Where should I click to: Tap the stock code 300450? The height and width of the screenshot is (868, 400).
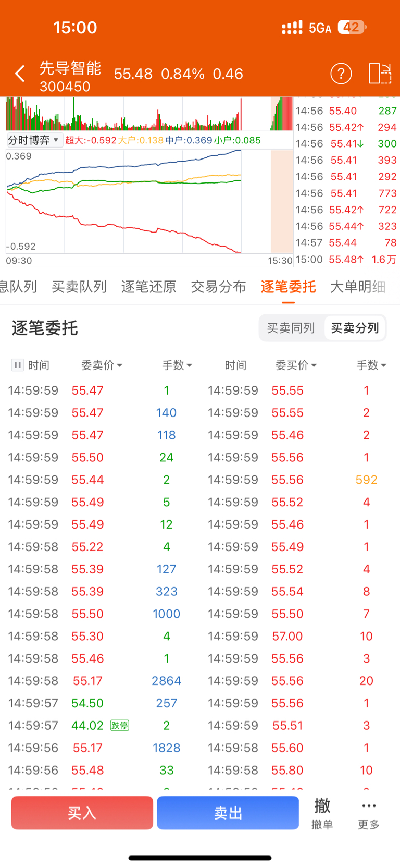[x=65, y=87]
